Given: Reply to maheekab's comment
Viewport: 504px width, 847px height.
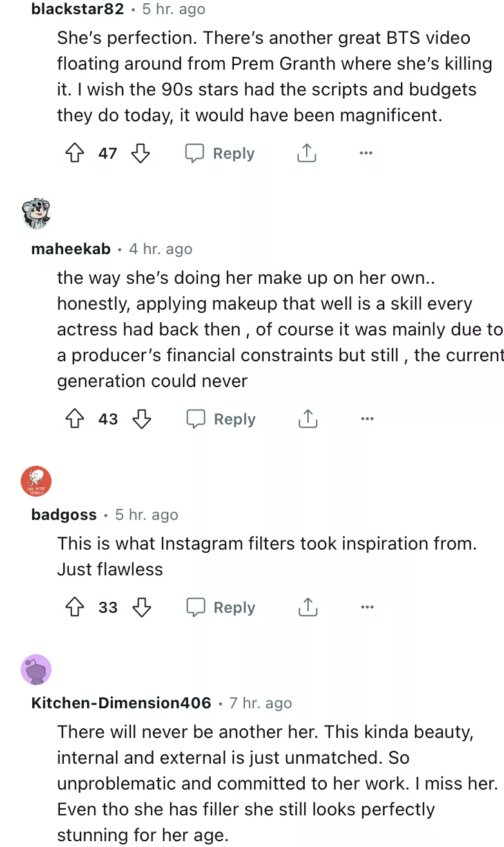Looking at the screenshot, I should pos(221,419).
